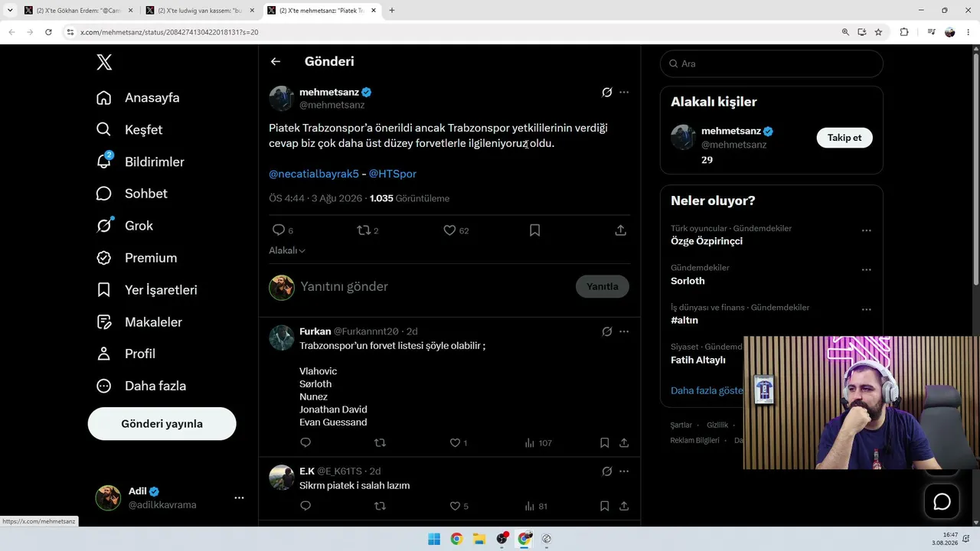This screenshot has height=551, width=980.
Task: Open more options for Özge Özpirinçci trend
Action: 866,230
